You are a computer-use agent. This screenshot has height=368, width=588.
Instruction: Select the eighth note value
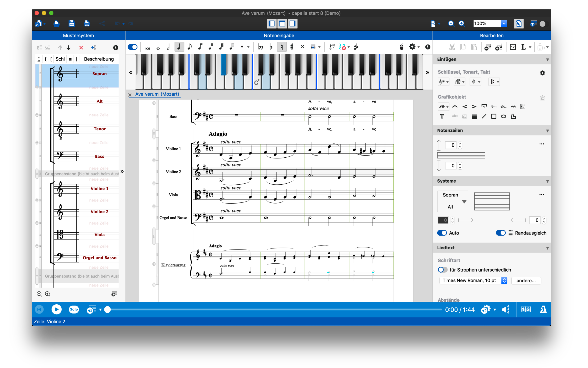click(190, 47)
